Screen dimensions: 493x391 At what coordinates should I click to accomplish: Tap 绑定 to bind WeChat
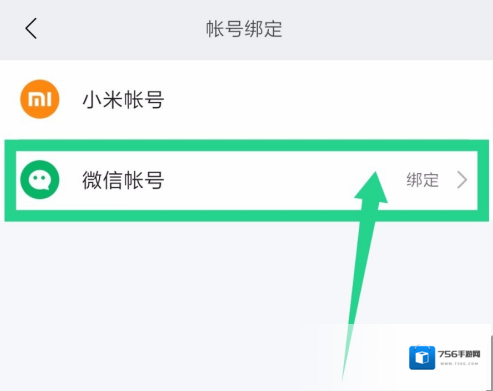pos(422,180)
